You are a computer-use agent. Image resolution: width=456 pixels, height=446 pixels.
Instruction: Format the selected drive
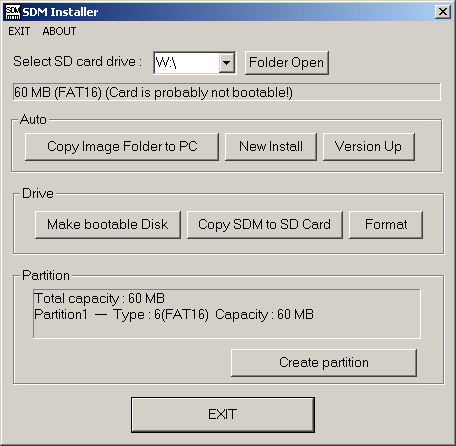click(386, 225)
